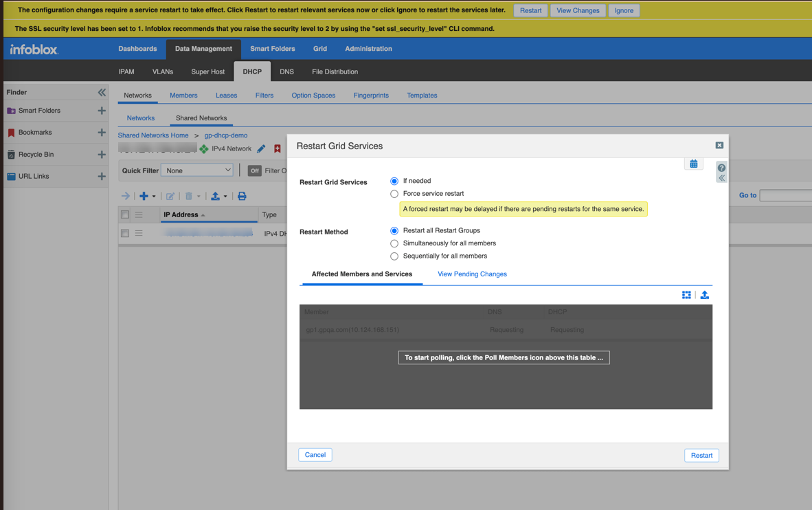This screenshot has height=510, width=812.
Task: Click the schedule restart calendar icon
Action: [693, 164]
